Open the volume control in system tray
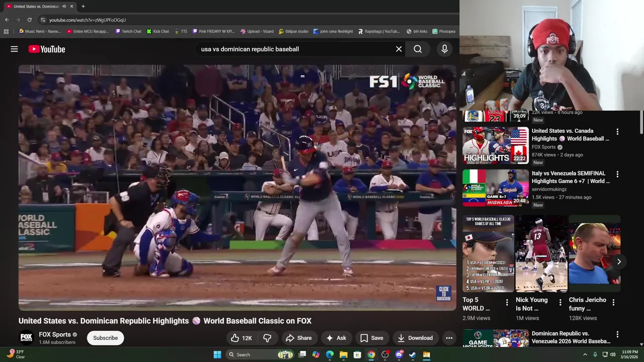Image resolution: width=644 pixels, height=362 pixels. point(612,354)
